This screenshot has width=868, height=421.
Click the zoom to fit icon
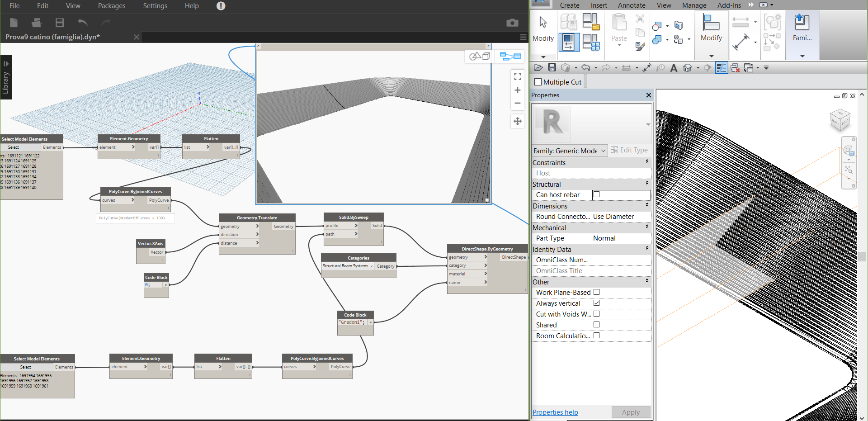518,77
